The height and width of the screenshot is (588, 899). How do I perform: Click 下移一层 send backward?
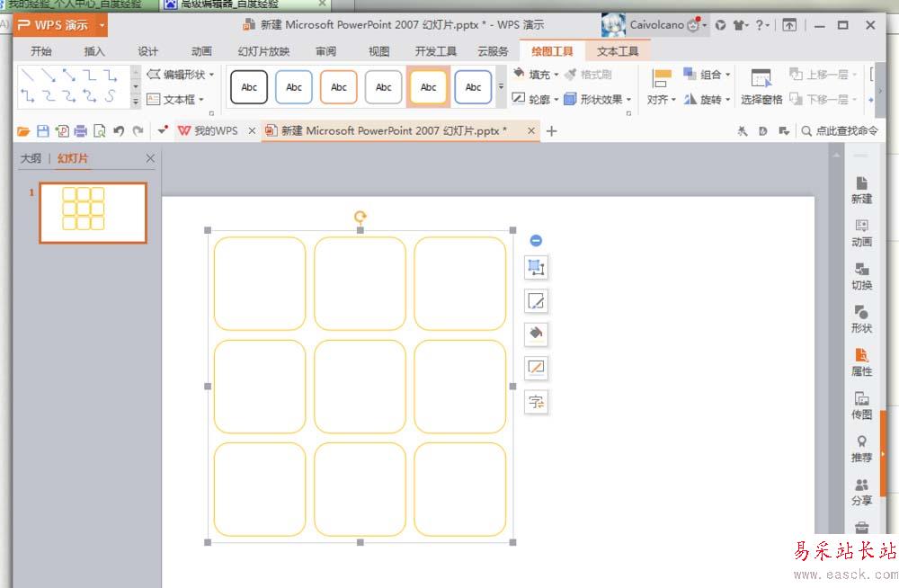822,99
